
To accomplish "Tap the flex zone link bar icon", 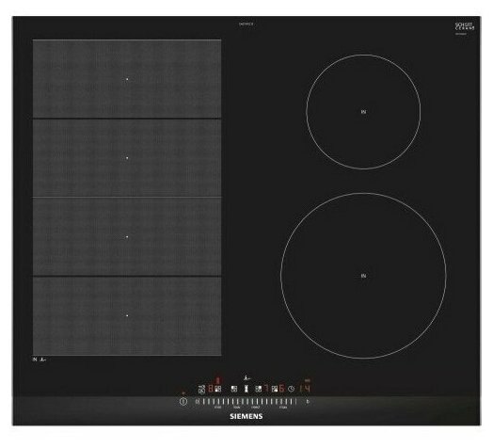I will click(x=246, y=389).
